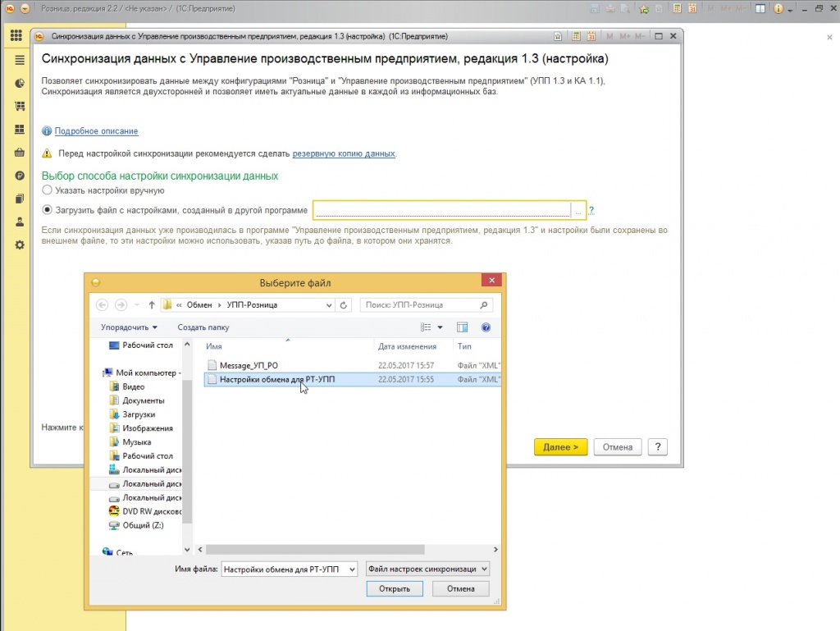Select 'Загрузки' folder in navigation tree

[138, 414]
